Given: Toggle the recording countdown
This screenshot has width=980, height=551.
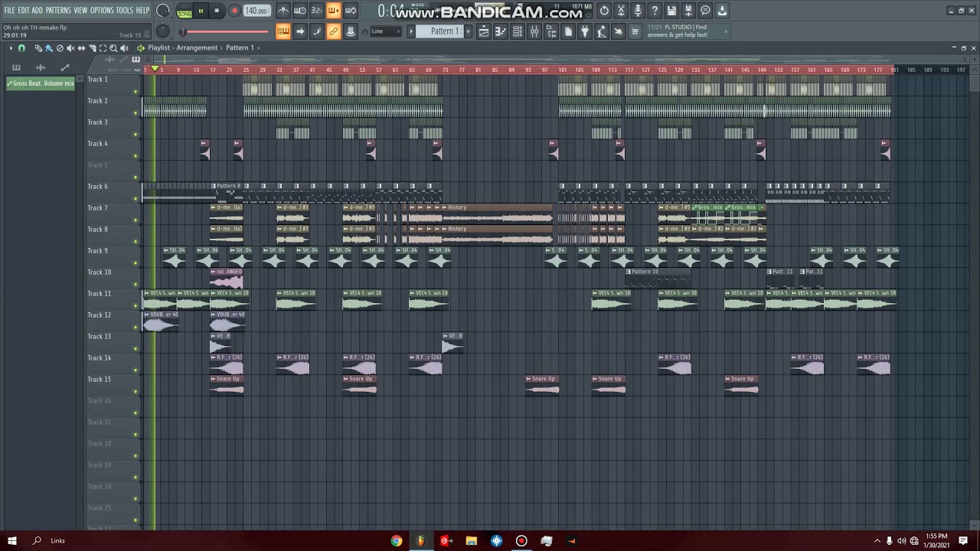Looking at the screenshot, I should [316, 11].
